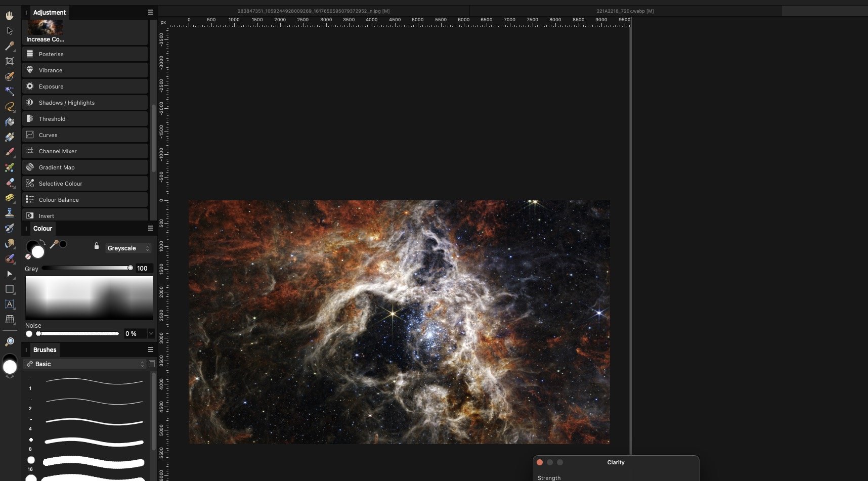The height and width of the screenshot is (481, 868).
Task: Select the Node tool
Action: [10, 274]
